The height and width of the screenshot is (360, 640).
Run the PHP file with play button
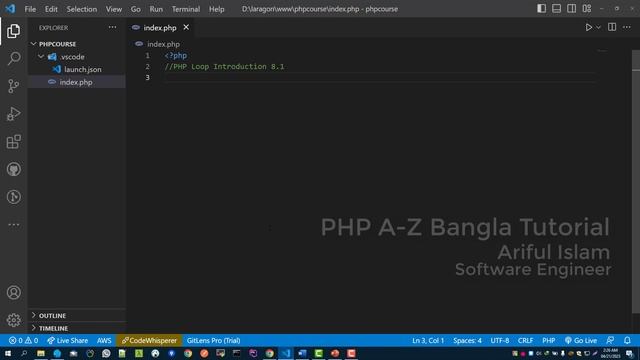pyautogui.click(x=589, y=27)
